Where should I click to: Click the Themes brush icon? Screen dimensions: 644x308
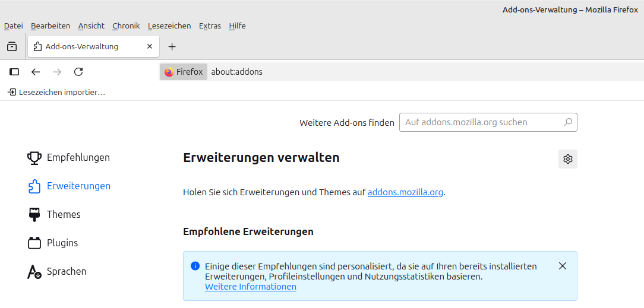34,214
